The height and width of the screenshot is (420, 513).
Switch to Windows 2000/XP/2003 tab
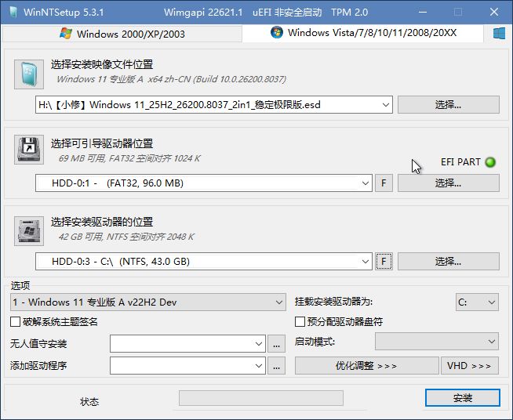(x=122, y=34)
